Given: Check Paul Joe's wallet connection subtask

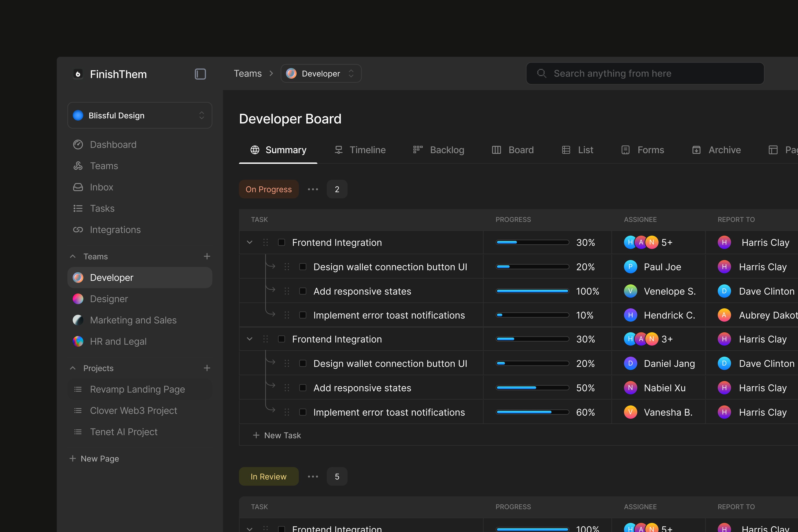Looking at the screenshot, I should point(303,267).
